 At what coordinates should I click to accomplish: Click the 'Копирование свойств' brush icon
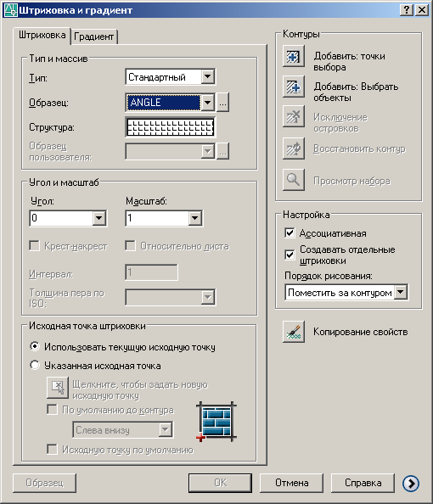click(294, 332)
